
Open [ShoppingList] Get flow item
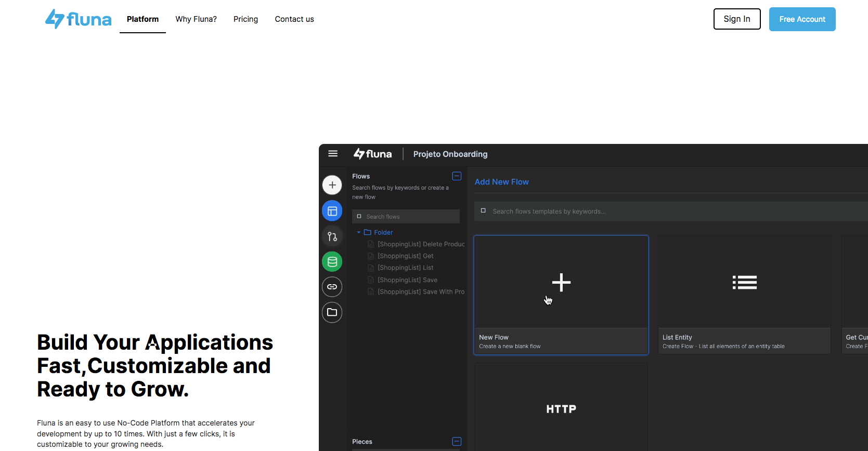pyautogui.click(x=405, y=256)
